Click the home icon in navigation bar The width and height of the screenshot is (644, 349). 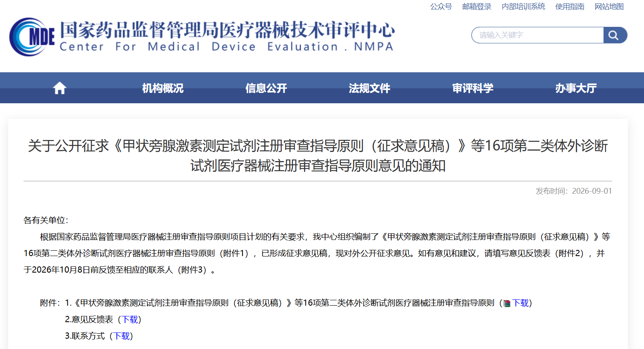pyautogui.click(x=59, y=88)
